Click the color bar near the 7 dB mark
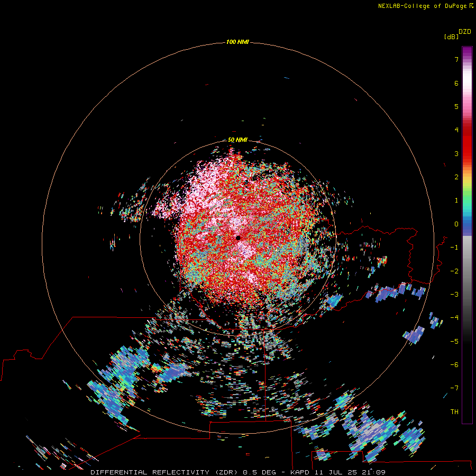 pos(467,59)
